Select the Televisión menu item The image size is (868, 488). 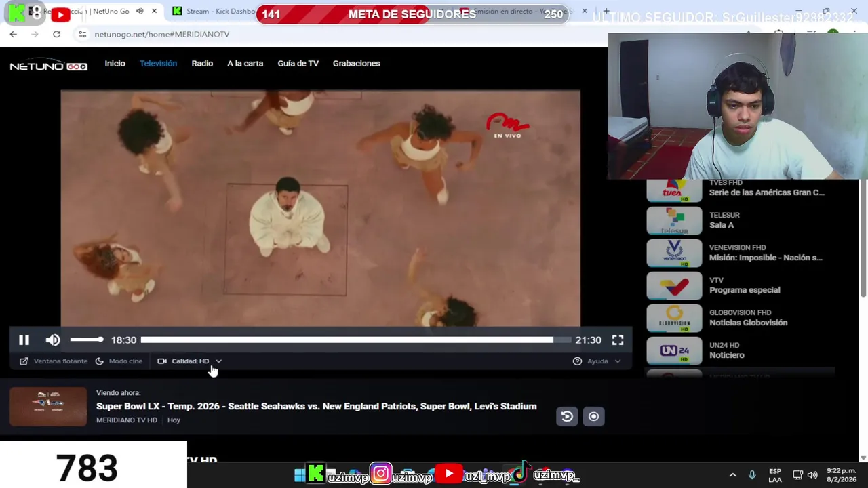coord(158,64)
